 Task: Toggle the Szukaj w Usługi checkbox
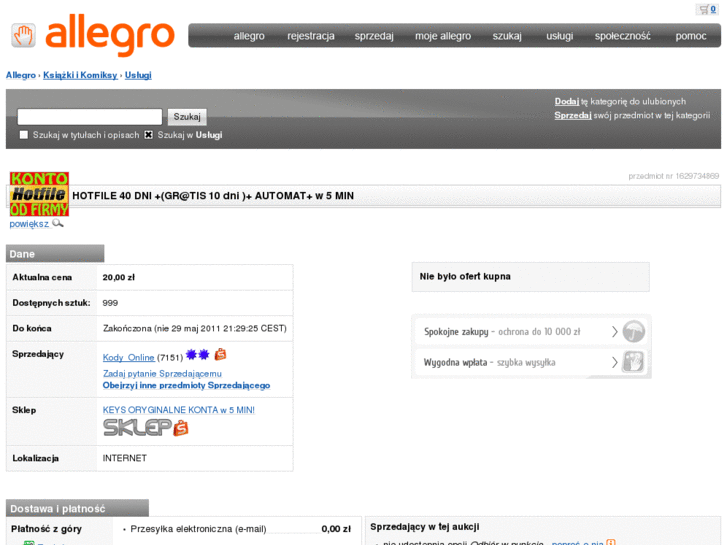148,135
